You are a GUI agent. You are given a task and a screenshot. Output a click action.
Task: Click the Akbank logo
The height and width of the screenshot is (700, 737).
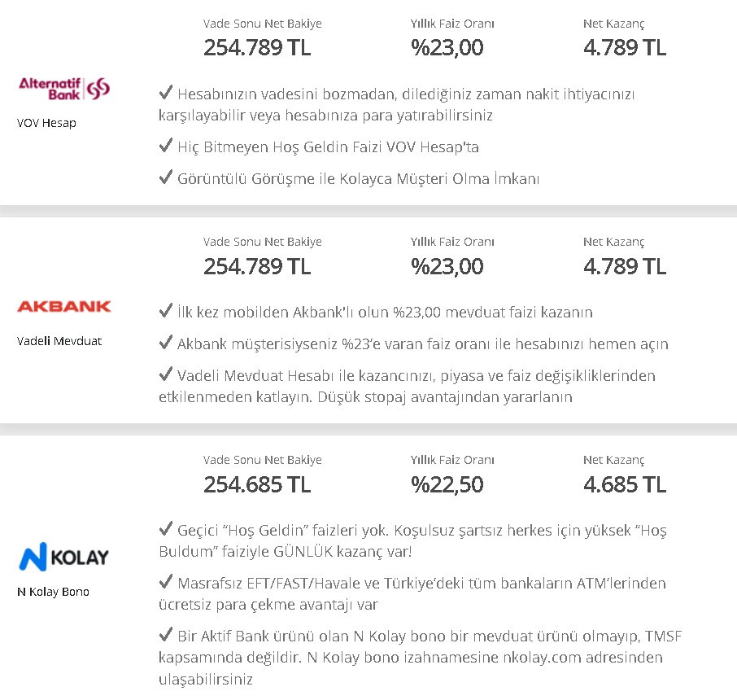(64, 307)
